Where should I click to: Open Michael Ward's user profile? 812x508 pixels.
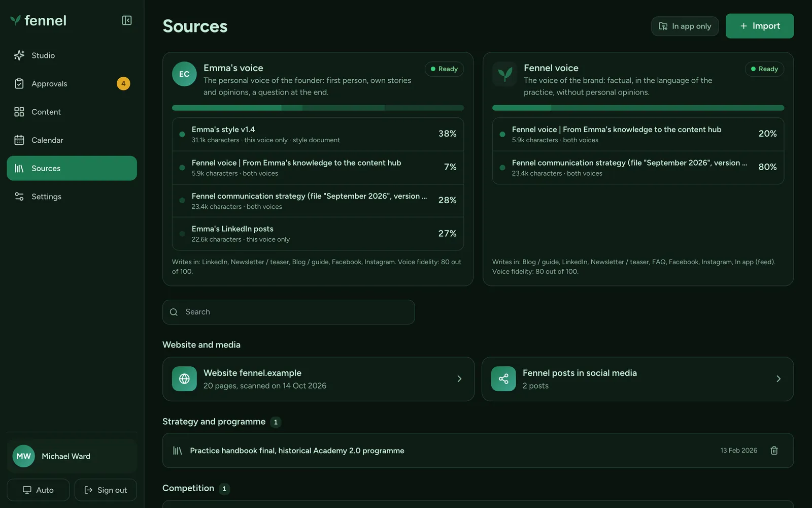pos(72,456)
